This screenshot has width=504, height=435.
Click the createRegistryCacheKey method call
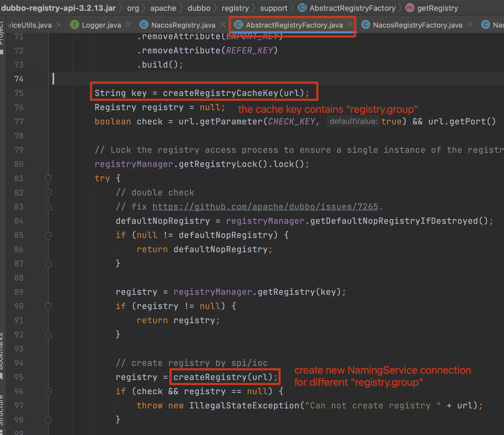[220, 93]
